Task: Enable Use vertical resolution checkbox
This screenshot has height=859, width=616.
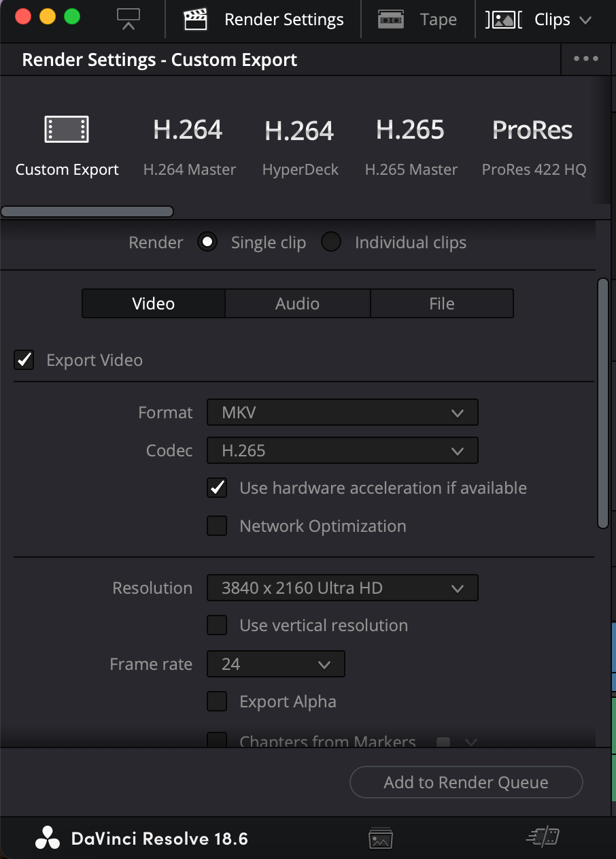Action: point(217,625)
